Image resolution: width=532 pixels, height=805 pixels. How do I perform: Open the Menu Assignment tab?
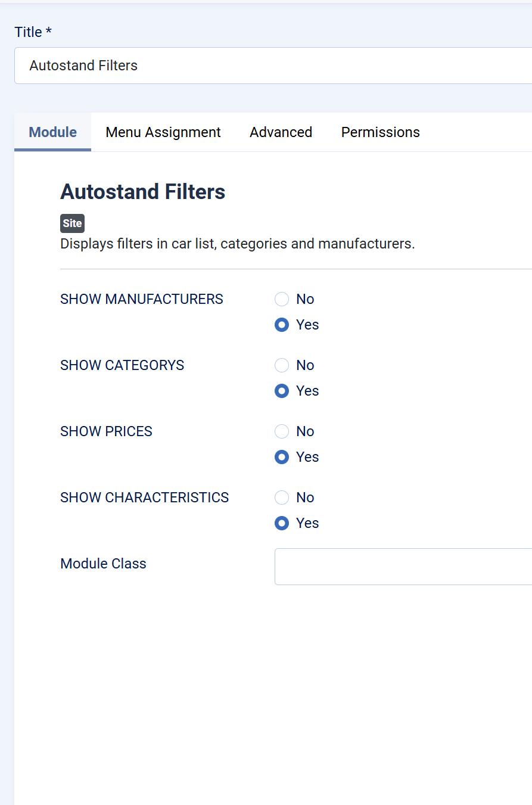[x=163, y=132]
